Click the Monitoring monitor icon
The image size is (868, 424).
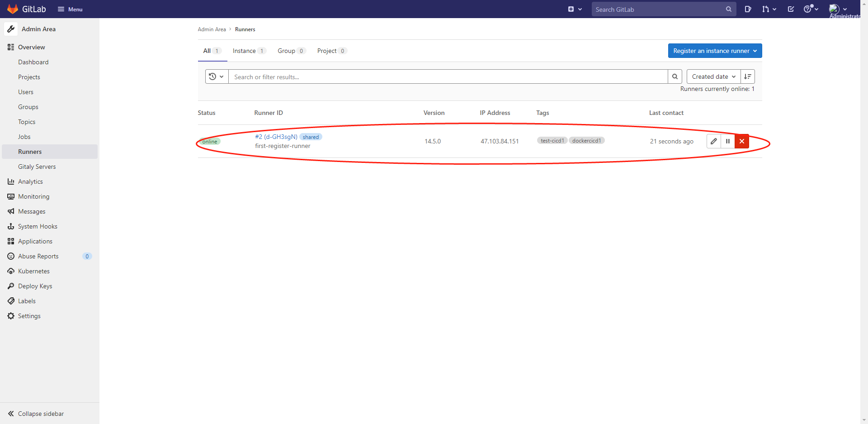point(11,196)
